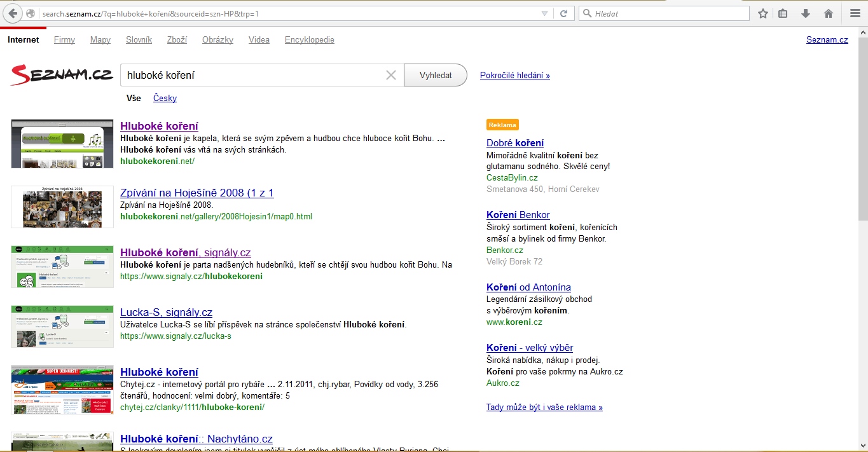The image size is (868, 452).
Task: Switch to the Obrázky tab
Action: click(x=217, y=39)
